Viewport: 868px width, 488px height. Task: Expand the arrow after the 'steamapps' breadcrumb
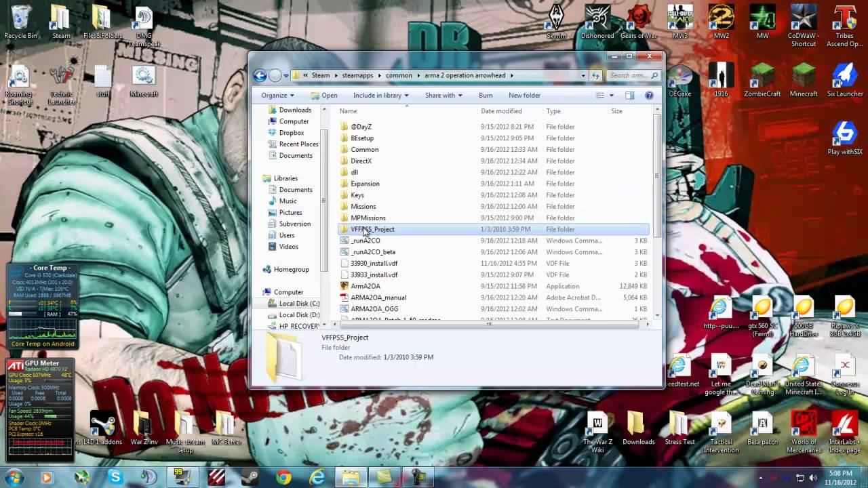tap(379, 75)
